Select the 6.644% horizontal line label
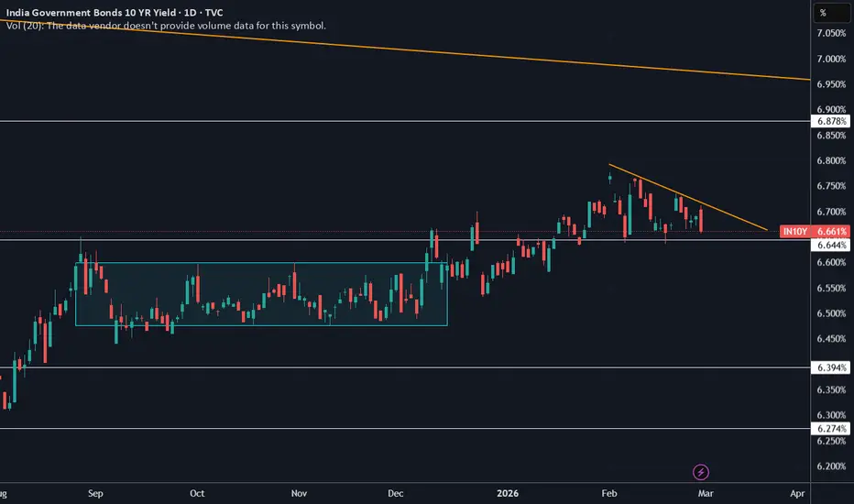 pyautogui.click(x=830, y=246)
